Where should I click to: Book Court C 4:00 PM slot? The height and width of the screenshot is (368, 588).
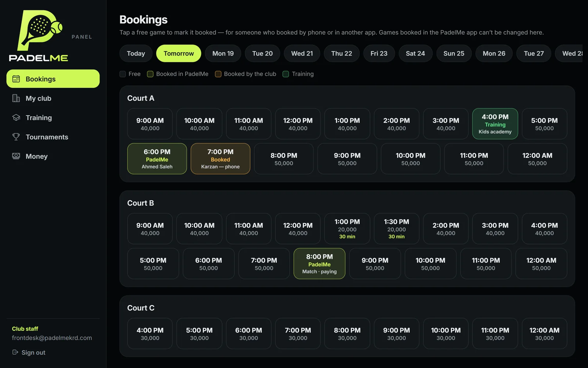pos(150,333)
